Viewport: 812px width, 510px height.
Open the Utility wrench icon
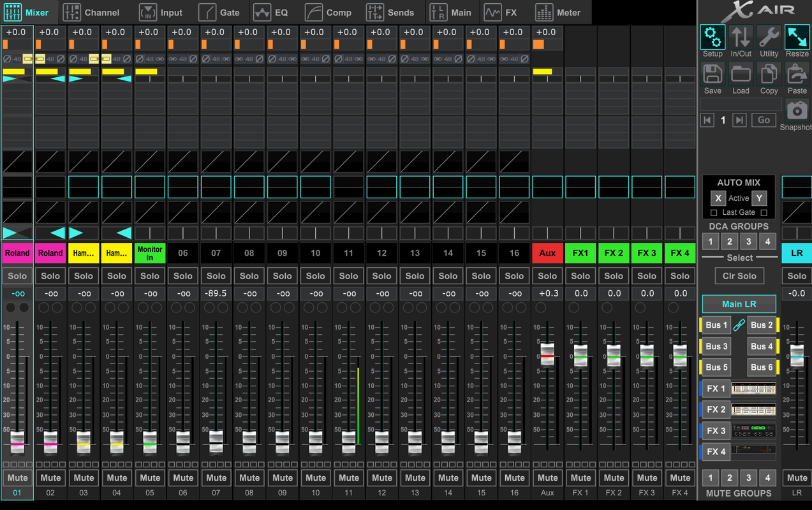tap(769, 37)
